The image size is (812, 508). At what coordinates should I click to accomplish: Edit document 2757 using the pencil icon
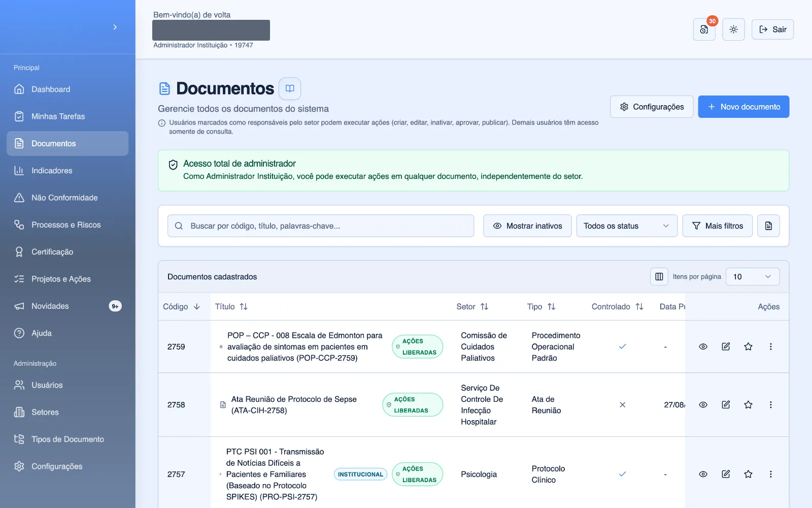(726, 474)
